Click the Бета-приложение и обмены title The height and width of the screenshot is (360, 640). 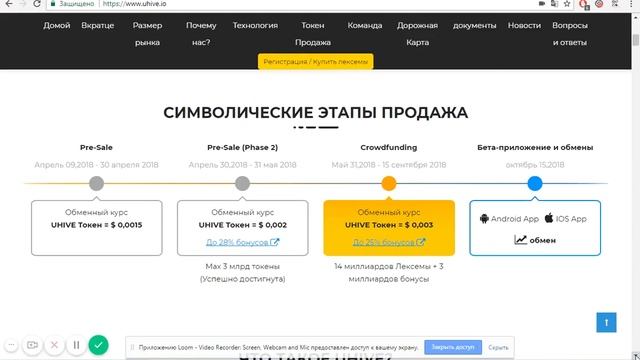pos(535,147)
